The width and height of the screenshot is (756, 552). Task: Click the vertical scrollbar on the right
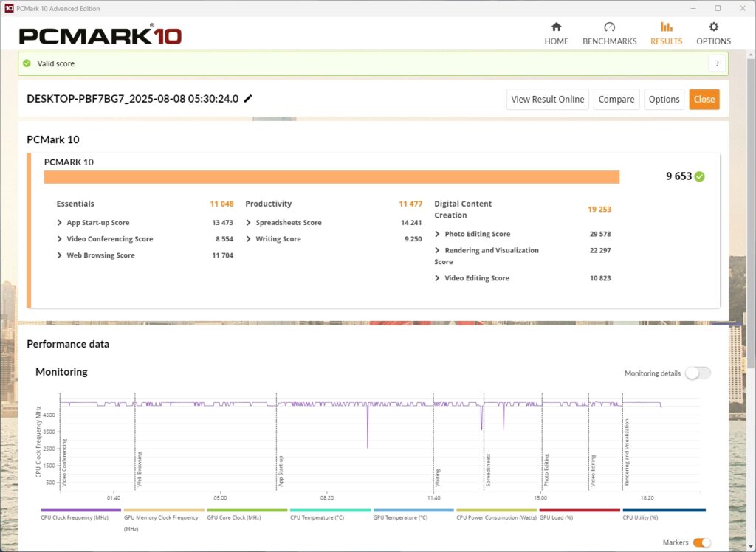[751, 212]
